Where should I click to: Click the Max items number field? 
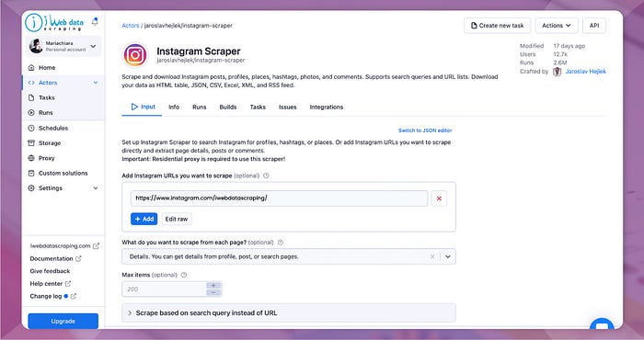pos(165,289)
